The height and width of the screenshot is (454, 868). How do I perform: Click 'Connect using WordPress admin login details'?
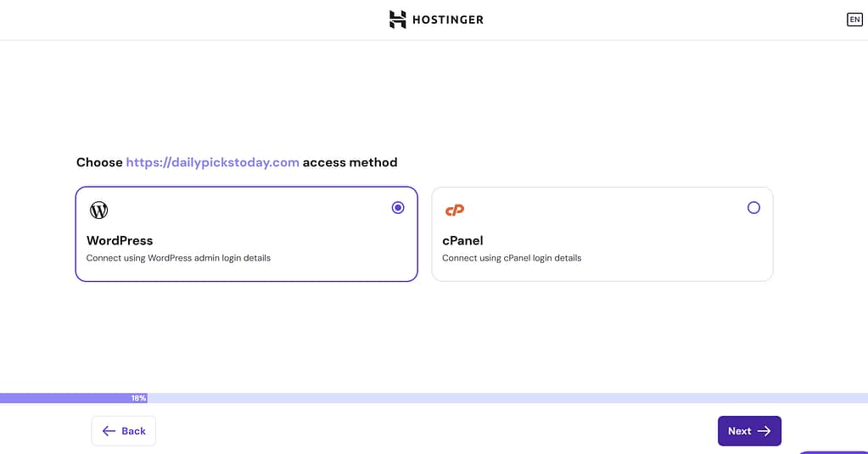[178, 258]
